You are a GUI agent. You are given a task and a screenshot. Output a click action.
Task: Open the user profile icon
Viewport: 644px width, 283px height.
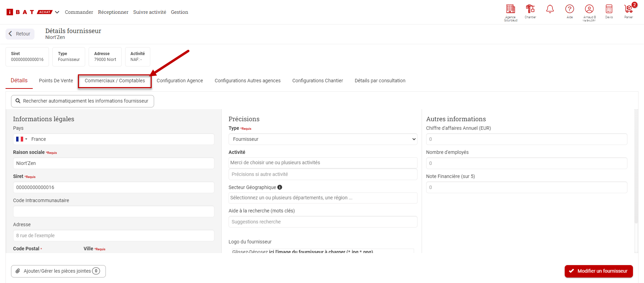pyautogui.click(x=589, y=9)
